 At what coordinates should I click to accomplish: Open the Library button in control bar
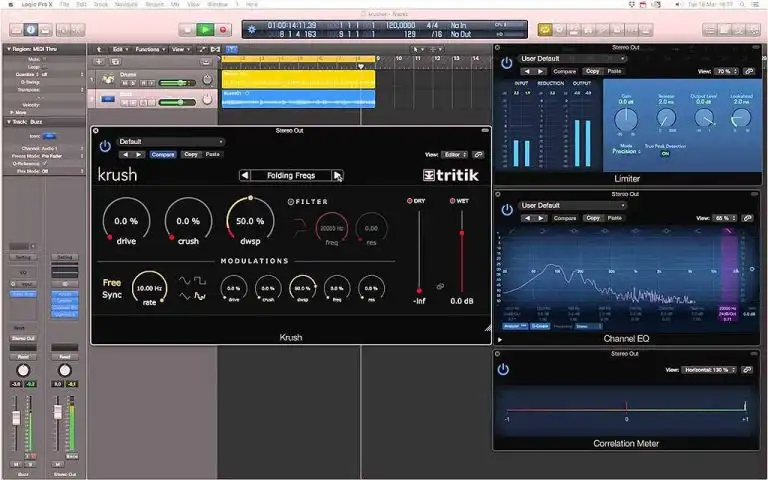coord(16,30)
